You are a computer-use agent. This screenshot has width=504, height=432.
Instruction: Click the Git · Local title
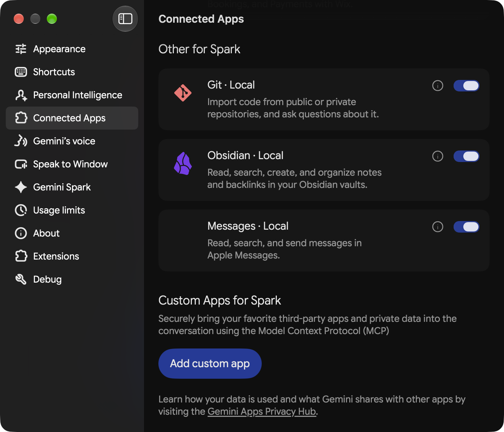[231, 85]
